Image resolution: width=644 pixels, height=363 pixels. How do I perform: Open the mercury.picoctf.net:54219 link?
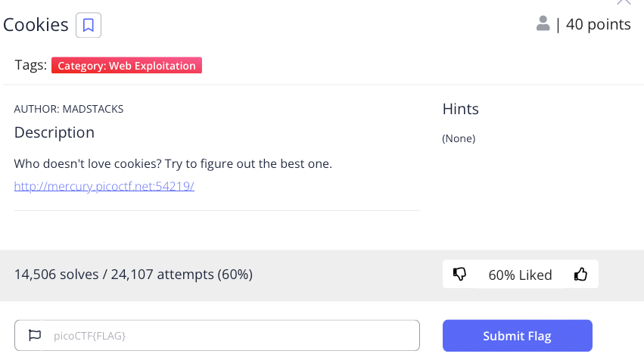coord(104,186)
